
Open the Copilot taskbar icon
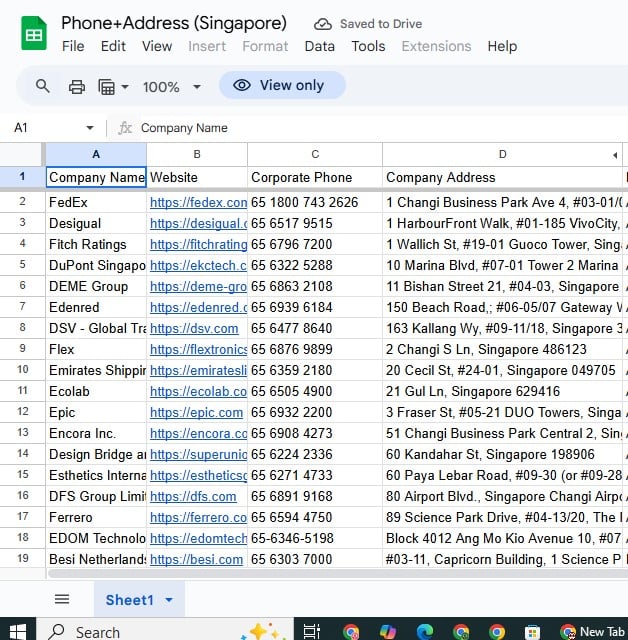(388, 631)
